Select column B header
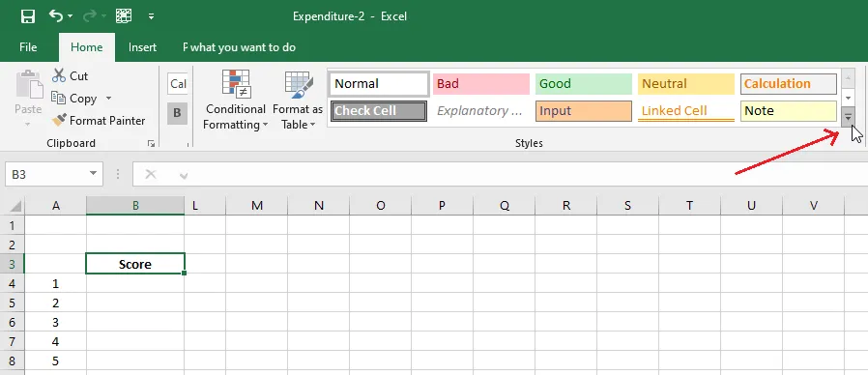 pos(135,206)
